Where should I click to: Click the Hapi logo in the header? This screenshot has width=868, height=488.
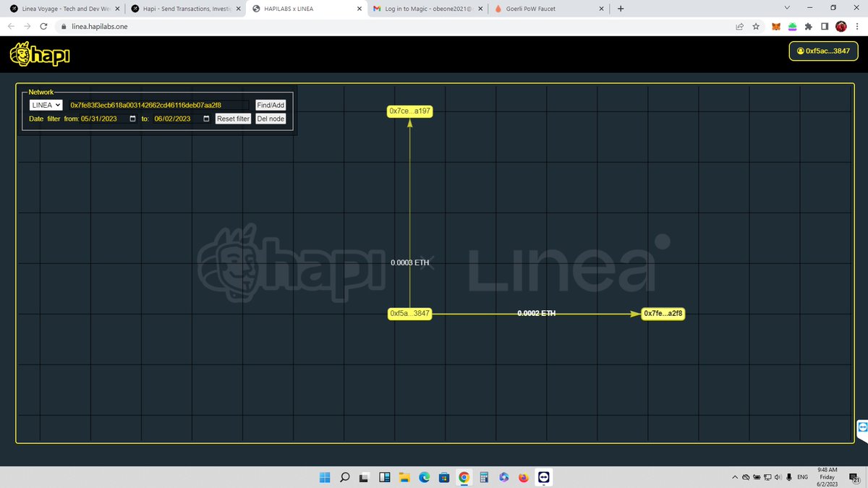[40, 55]
